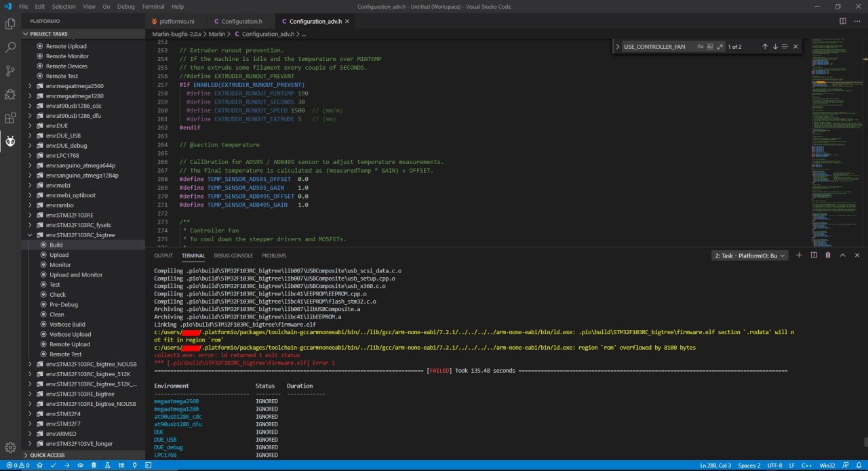Toggle Match Whole Word in find widget

(710, 47)
